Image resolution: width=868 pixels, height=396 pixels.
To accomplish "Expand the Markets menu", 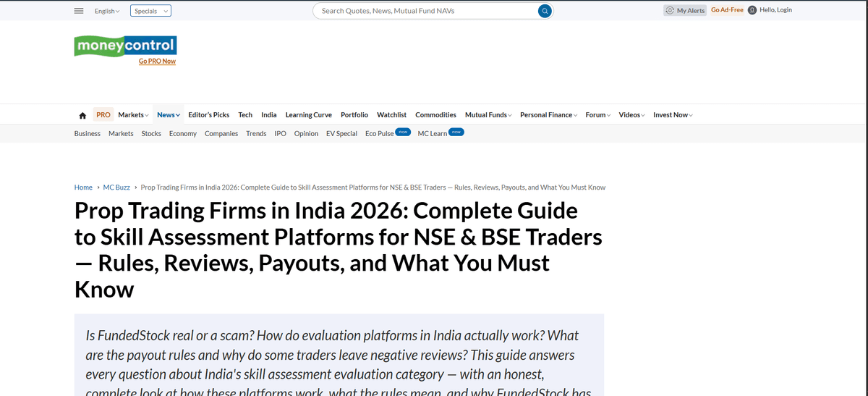I will [x=133, y=115].
